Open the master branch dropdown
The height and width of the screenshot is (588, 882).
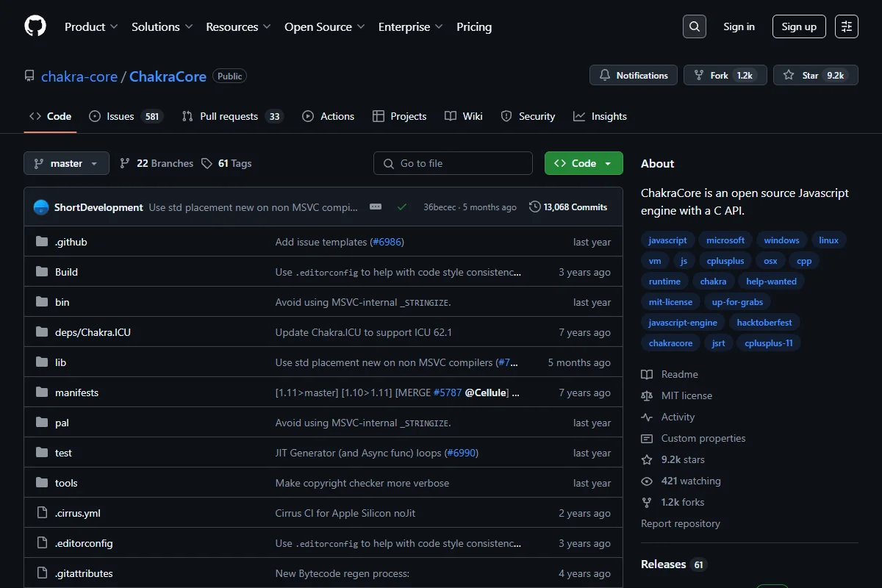coord(66,163)
